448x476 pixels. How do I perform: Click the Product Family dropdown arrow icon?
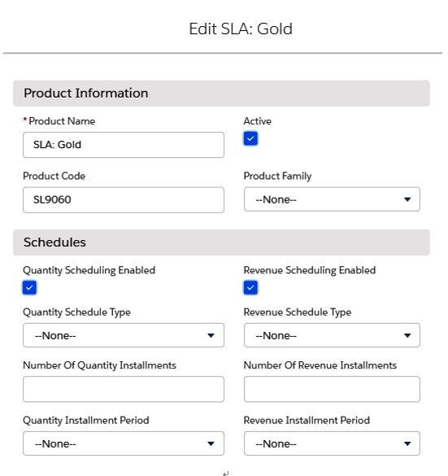(x=407, y=199)
